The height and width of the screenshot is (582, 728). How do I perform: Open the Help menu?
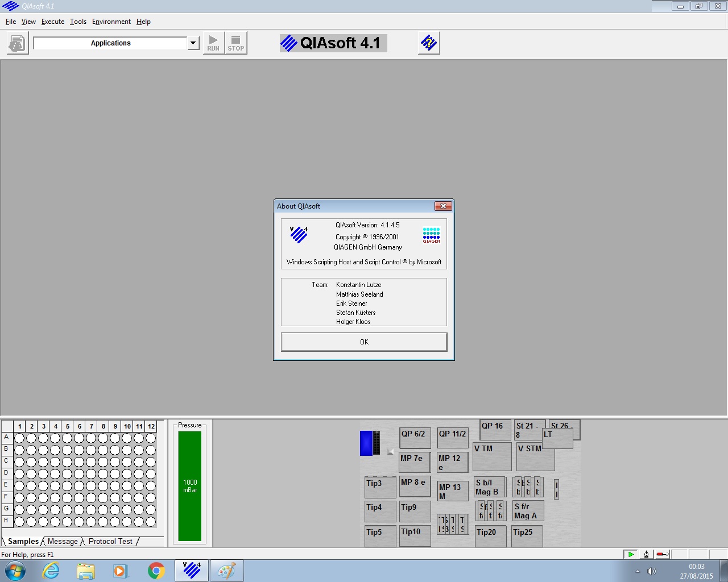(143, 22)
